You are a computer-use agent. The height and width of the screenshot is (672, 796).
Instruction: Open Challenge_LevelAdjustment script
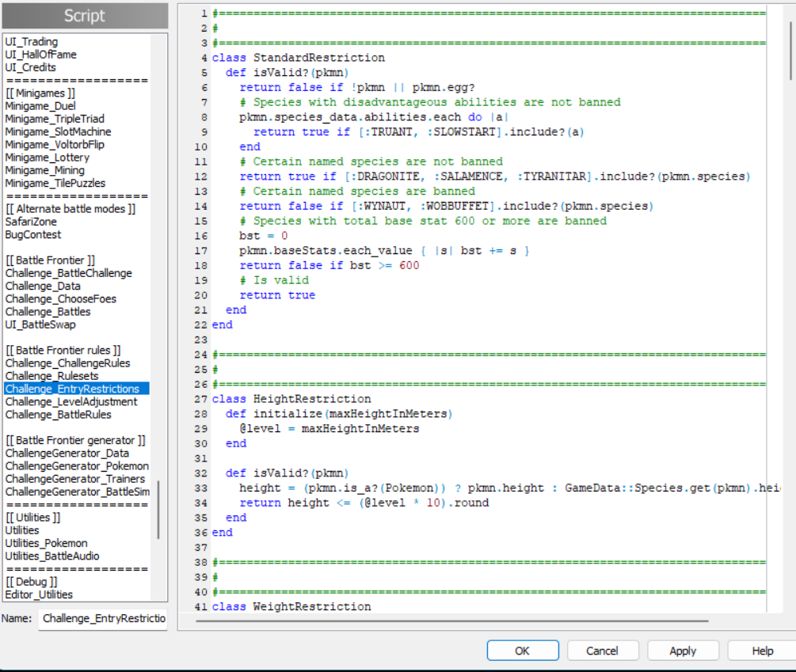point(71,401)
